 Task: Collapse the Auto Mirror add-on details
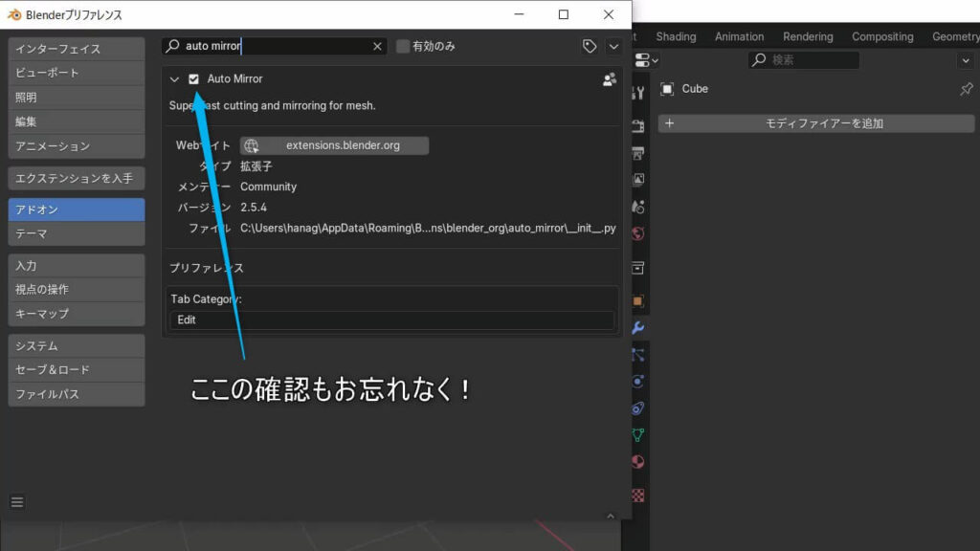(x=174, y=79)
